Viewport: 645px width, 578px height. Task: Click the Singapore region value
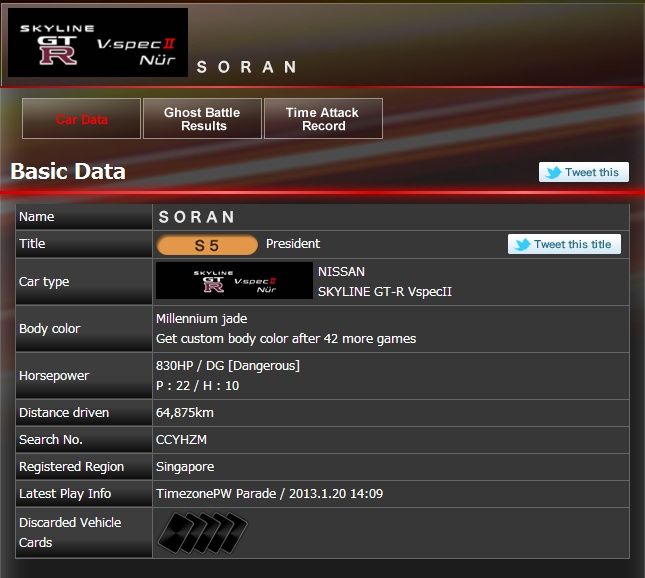click(x=185, y=467)
